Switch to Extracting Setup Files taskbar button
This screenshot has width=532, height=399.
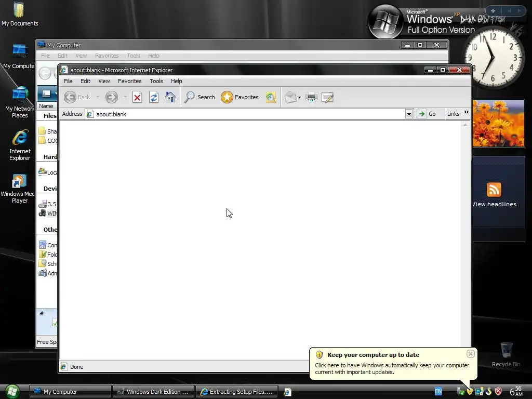pyautogui.click(x=237, y=392)
